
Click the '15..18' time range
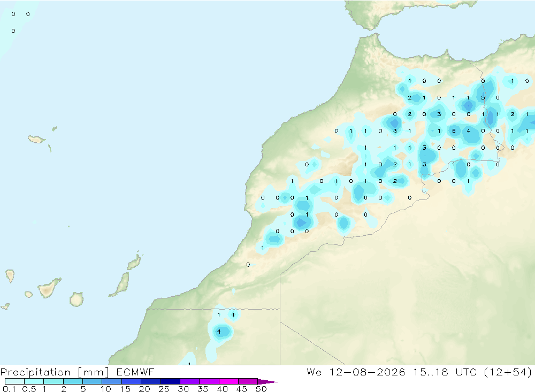[431, 372]
